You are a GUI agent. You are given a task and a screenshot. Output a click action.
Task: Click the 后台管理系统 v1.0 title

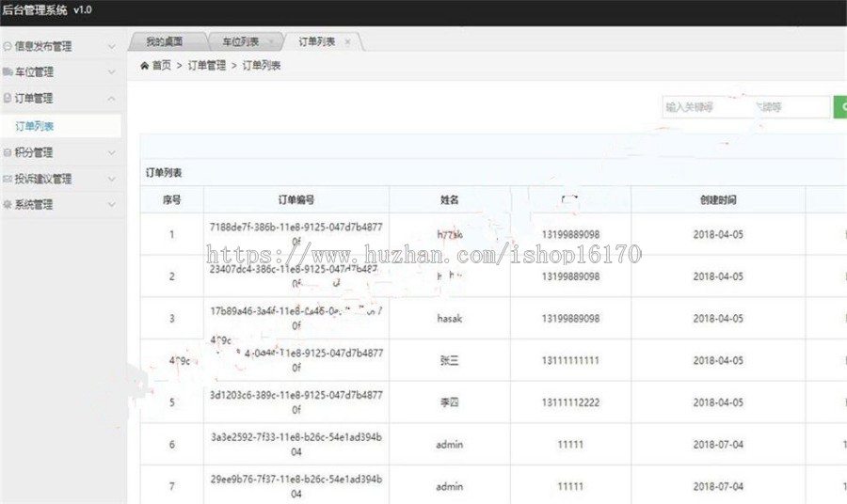click(x=48, y=9)
